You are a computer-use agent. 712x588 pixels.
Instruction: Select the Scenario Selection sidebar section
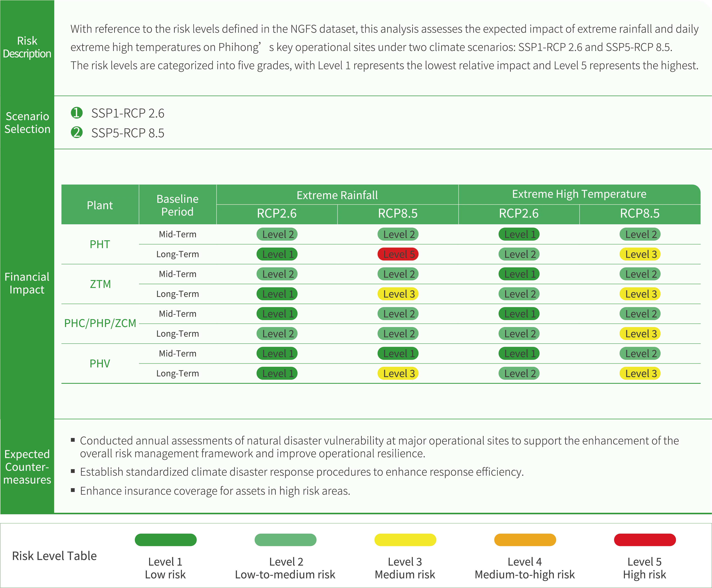click(27, 123)
